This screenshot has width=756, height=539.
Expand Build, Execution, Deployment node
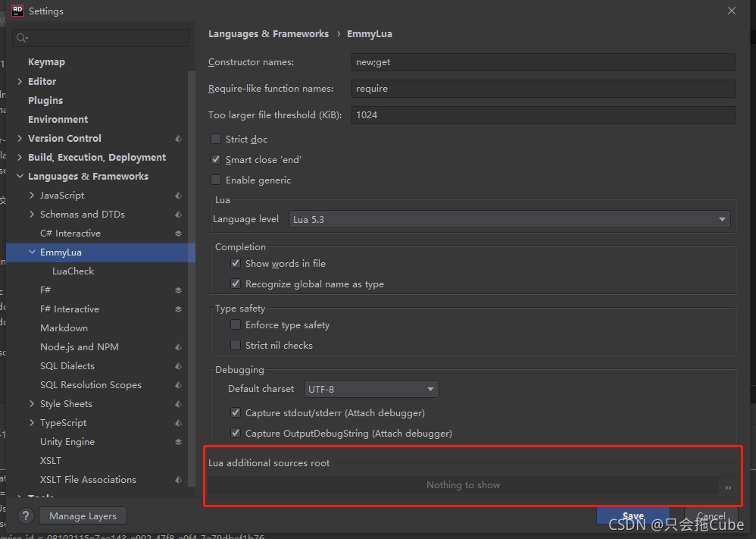[20, 158]
